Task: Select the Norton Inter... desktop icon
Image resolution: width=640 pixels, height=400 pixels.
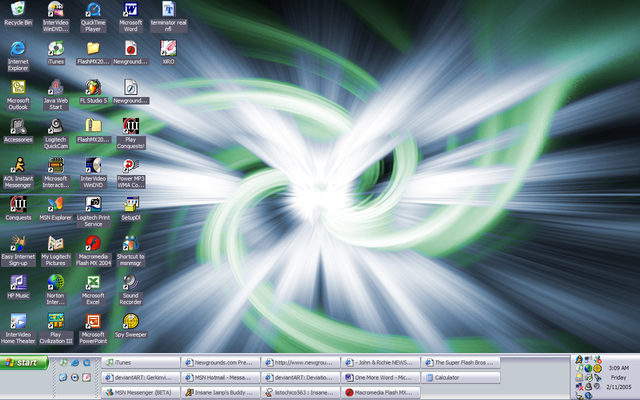Action: point(56,290)
